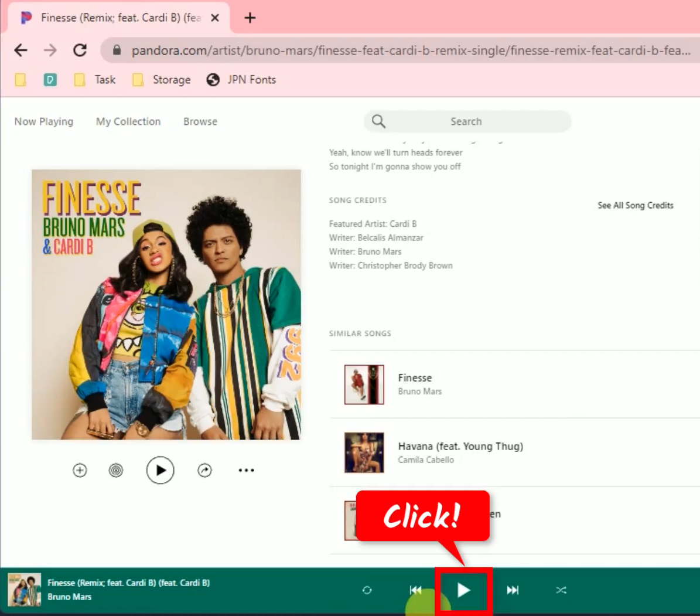The image size is (700, 616).
Task: Open the more options menu under the album
Action: [x=246, y=470]
